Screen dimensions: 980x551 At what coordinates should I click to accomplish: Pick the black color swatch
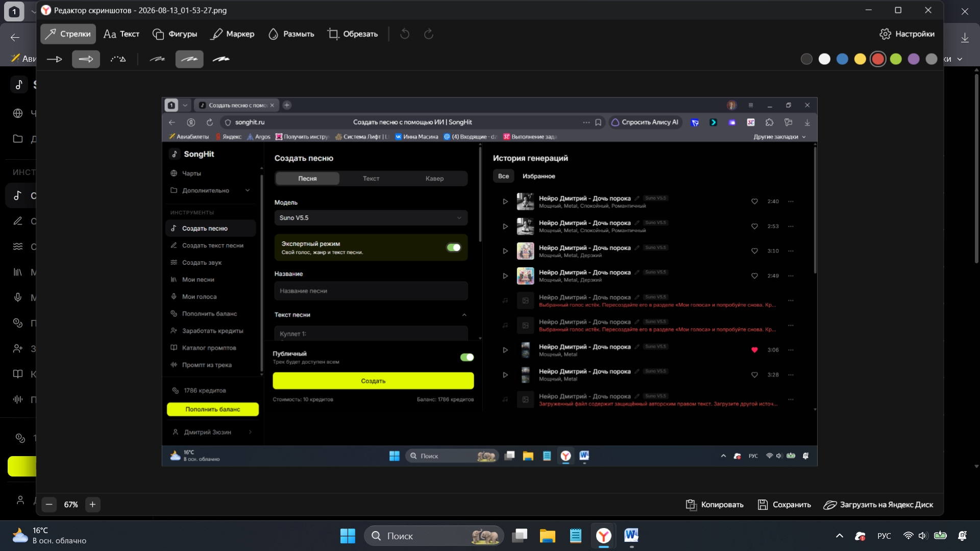[x=806, y=59]
